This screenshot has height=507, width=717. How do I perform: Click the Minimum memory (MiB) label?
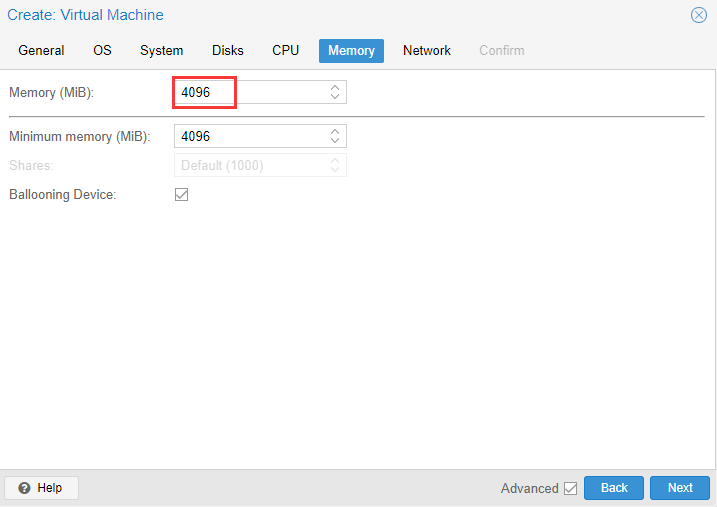tap(80, 137)
